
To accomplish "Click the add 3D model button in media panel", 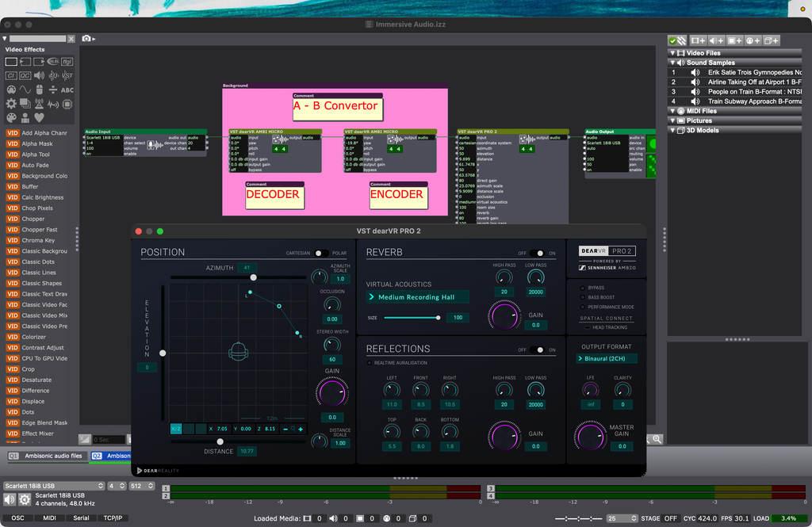I will pos(772,40).
